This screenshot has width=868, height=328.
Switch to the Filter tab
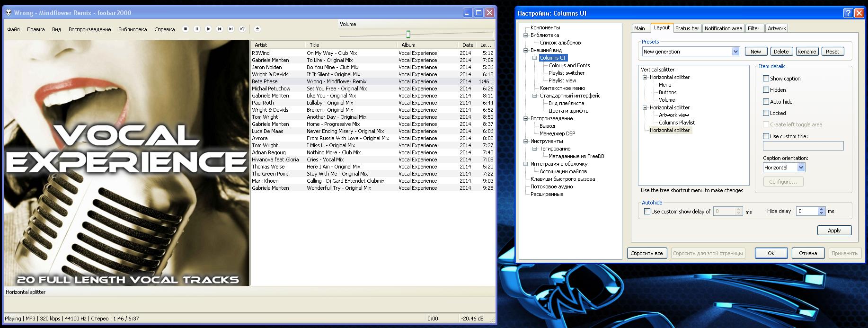click(753, 28)
